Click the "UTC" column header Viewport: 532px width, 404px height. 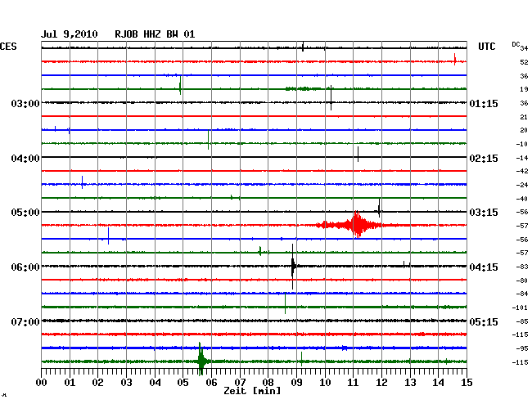486,47
